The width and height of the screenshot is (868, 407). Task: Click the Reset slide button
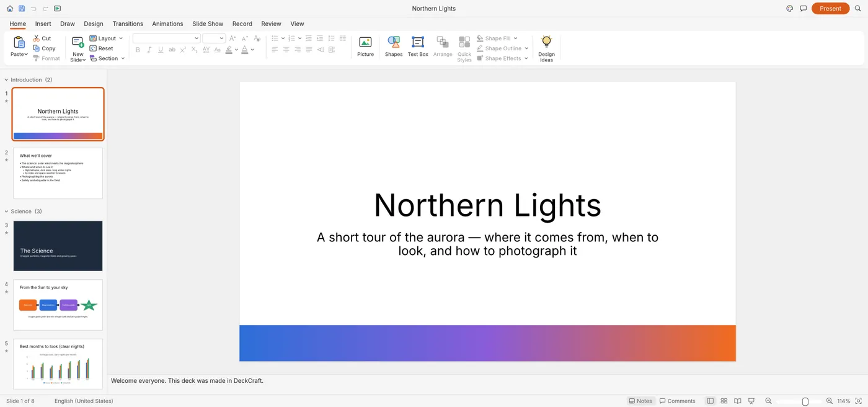tap(102, 48)
